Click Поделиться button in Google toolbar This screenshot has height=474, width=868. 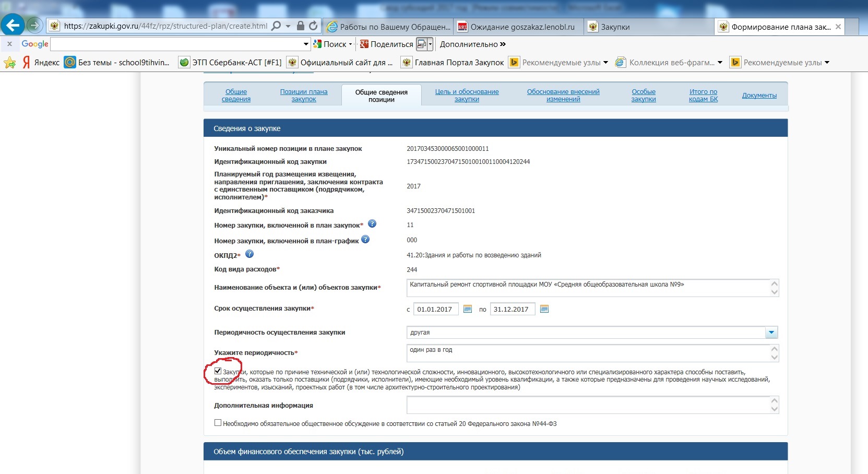coord(386,44)
